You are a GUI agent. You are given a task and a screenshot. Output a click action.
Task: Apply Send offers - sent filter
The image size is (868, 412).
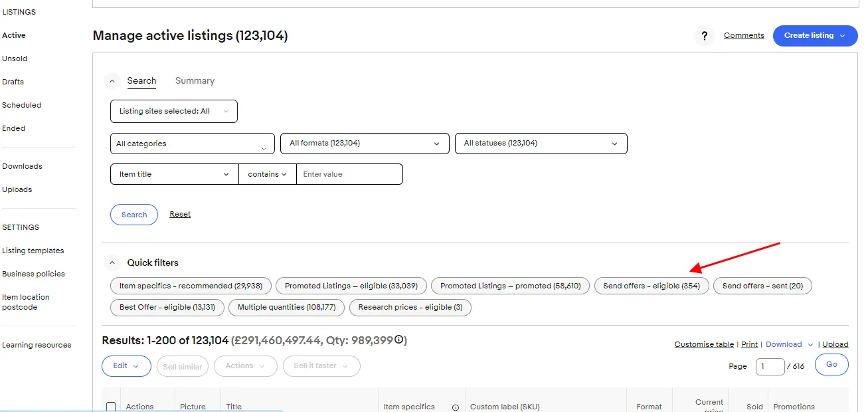pos(762,286)
